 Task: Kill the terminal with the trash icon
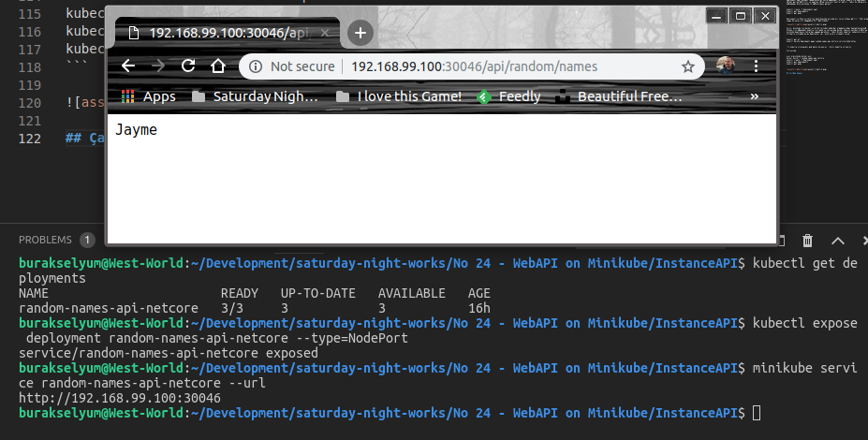pyautogui.click(x=807, y=241)
